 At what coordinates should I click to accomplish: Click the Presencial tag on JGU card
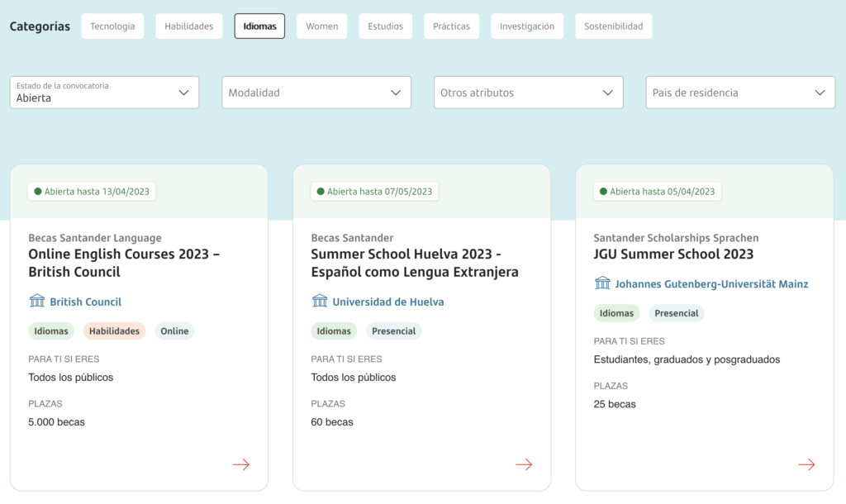pos(677,313)
